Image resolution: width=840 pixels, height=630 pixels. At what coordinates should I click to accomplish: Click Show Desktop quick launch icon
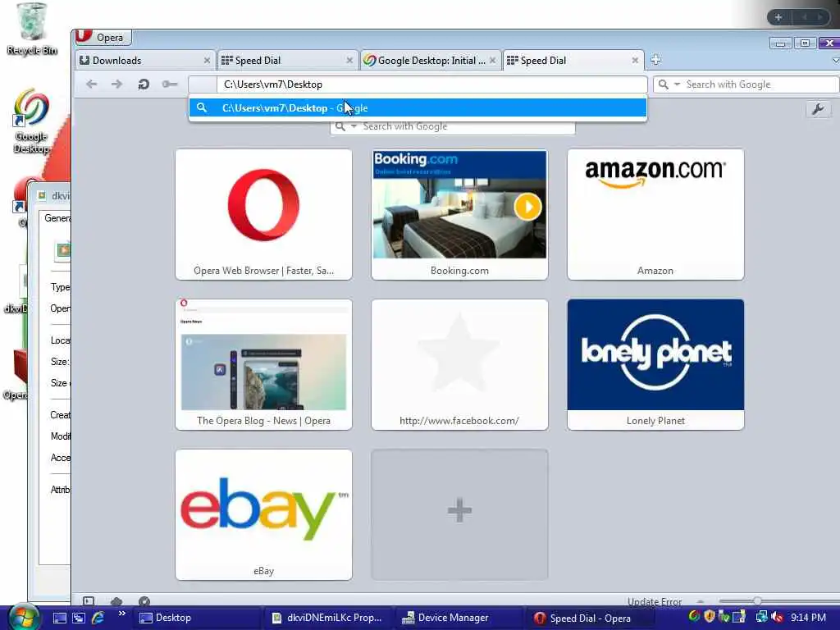click(59, 618)
